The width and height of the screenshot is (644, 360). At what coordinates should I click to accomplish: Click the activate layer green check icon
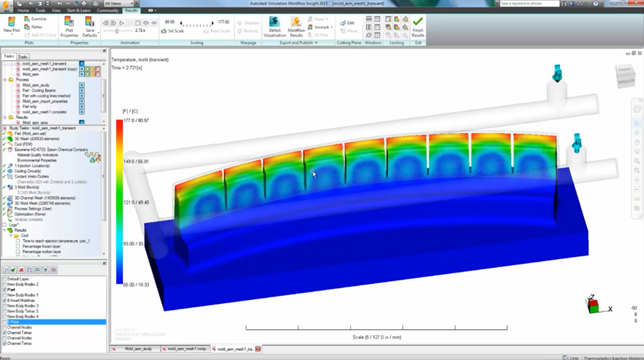point(13,270)
